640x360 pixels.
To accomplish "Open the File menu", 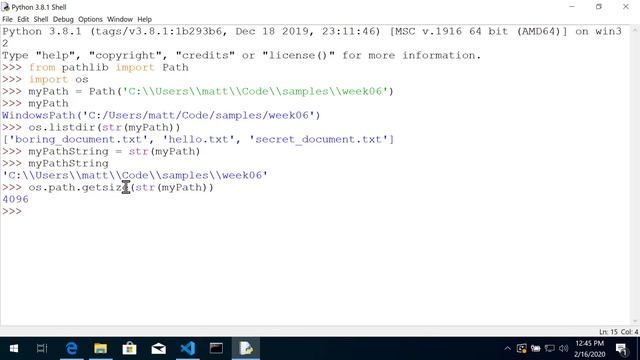I will click(7, 19).
